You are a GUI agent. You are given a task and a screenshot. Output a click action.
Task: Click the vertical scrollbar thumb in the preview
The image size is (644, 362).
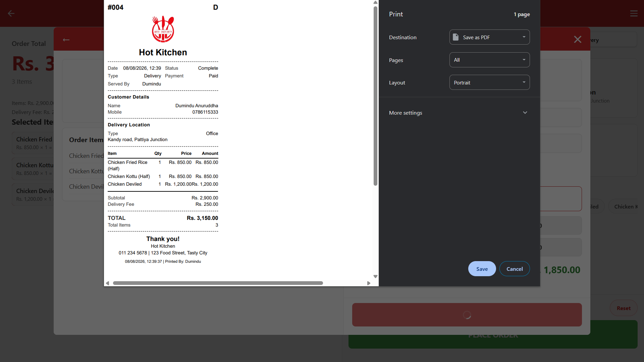376,96
